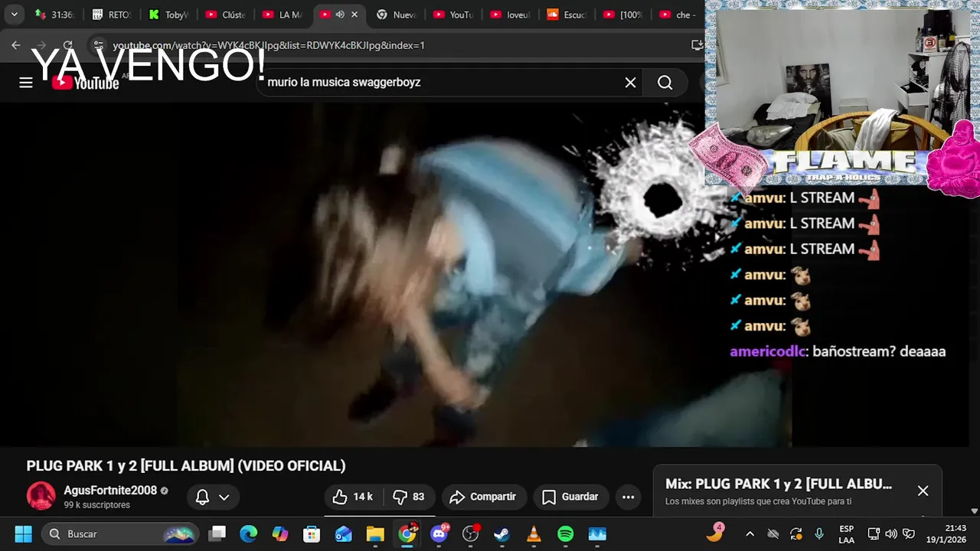Click the Compartir share button
The height and width of the screenshot is (551, 980).
point(485,497)
